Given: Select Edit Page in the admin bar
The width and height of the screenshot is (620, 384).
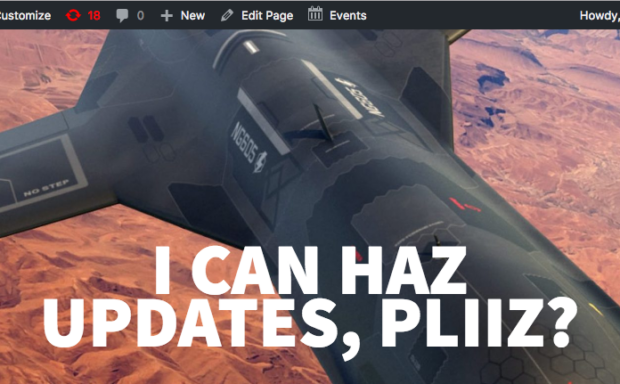Looking at the screenshot, I should pos(267,15).
